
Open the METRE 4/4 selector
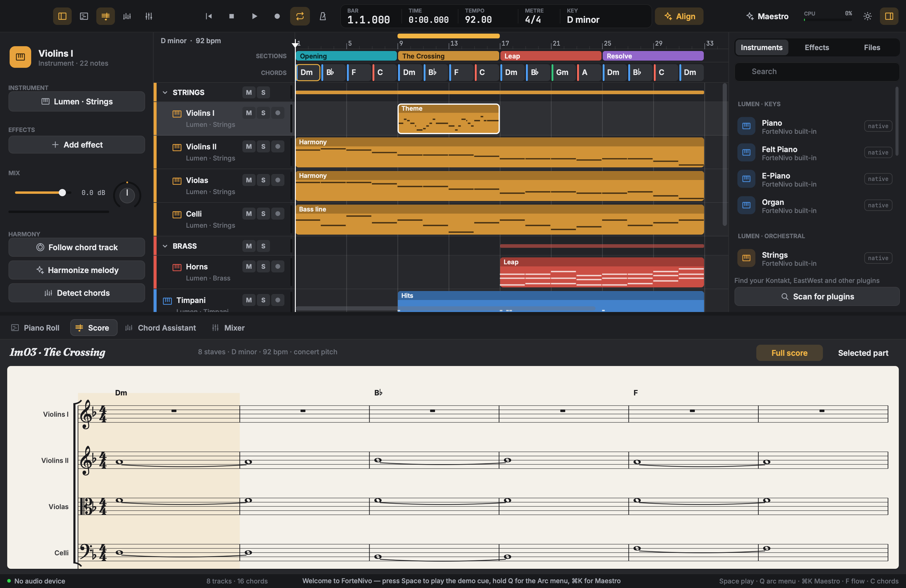click(x=534, y=16)
